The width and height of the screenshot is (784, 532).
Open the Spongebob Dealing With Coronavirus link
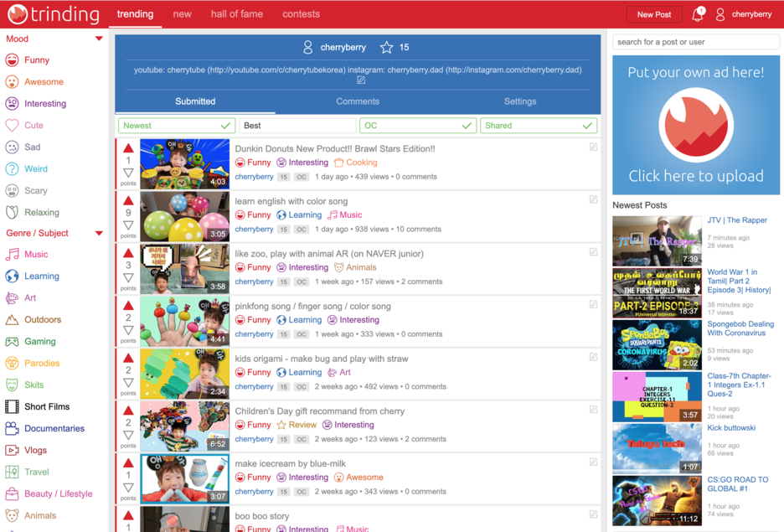click(x=740, y=328)
